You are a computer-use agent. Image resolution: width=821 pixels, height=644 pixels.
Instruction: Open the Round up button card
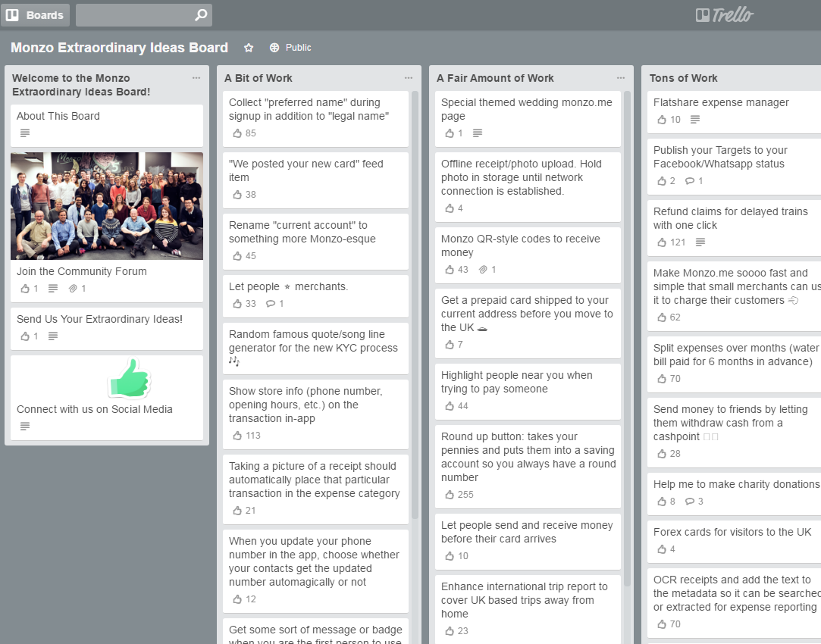coord(528,466)
